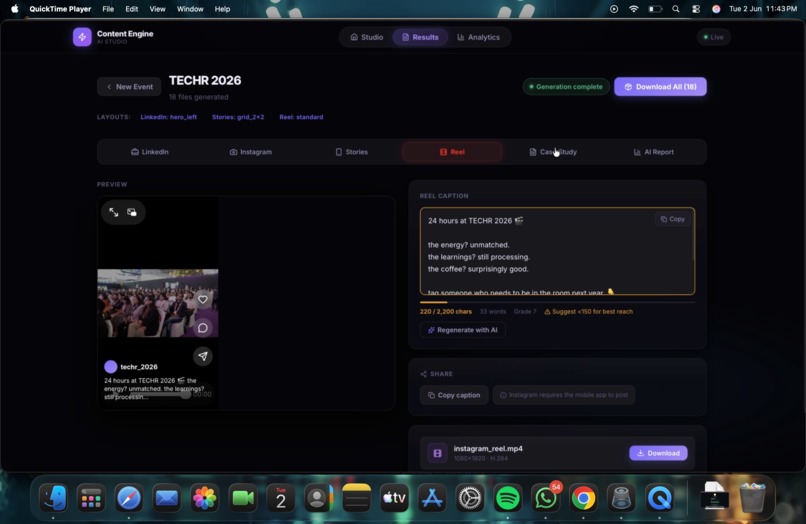
Task: Open Launchpad from the Dock
Action: 91,498
